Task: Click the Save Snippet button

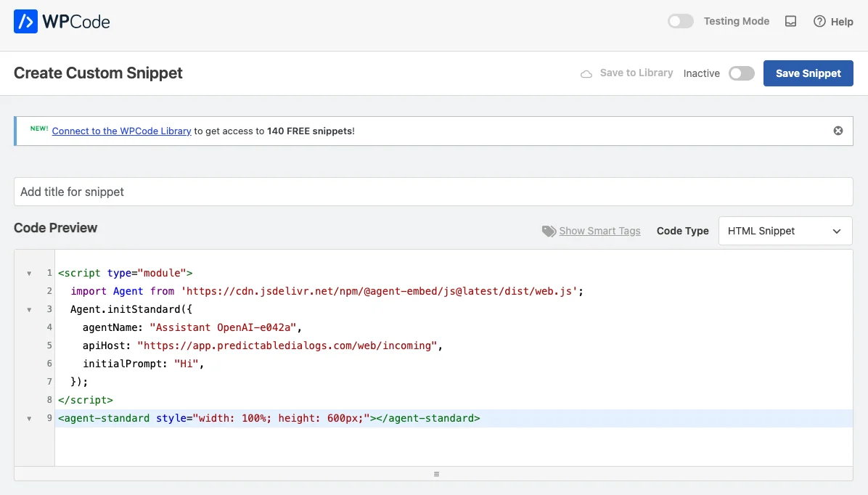Action: (808, 73)
